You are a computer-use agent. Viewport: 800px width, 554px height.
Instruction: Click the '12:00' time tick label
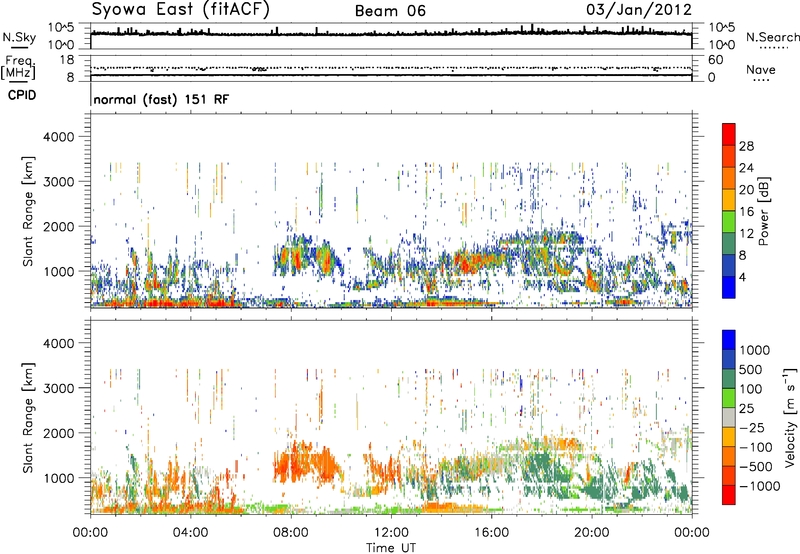pyautogui.click(x=391, y=533)
